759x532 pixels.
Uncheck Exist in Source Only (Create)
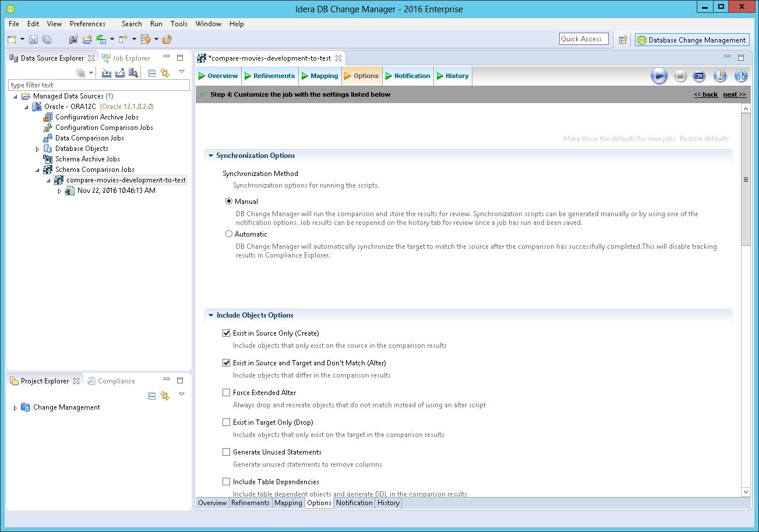tap(227, 333)
